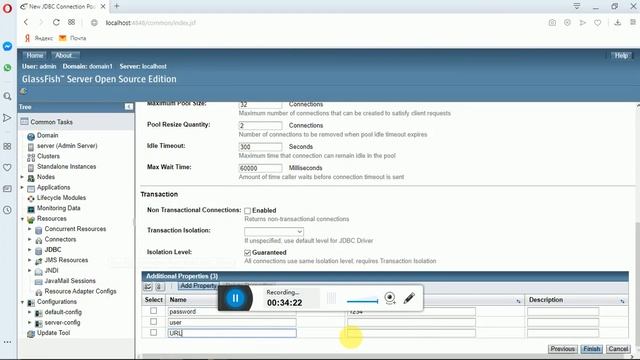Open history clock icon in sidebar

(7, 210)
